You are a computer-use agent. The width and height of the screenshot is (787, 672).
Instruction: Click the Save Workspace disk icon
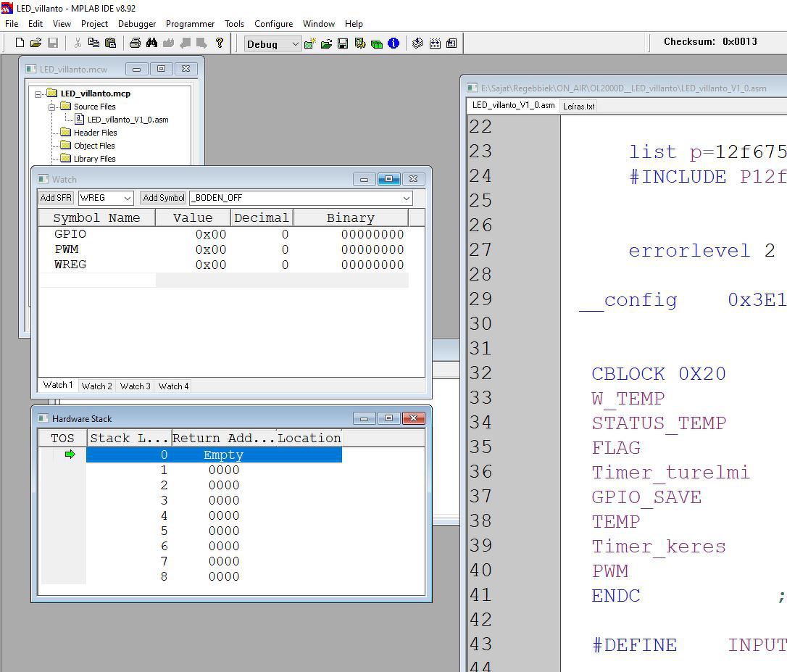pos(343,43)
